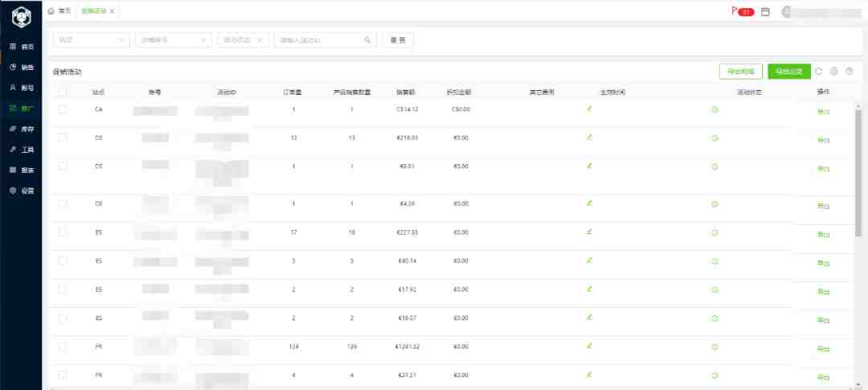This screenshot has width=868, height=390.
Task: Click the help question icon above the table
Action: pos(850,72)
